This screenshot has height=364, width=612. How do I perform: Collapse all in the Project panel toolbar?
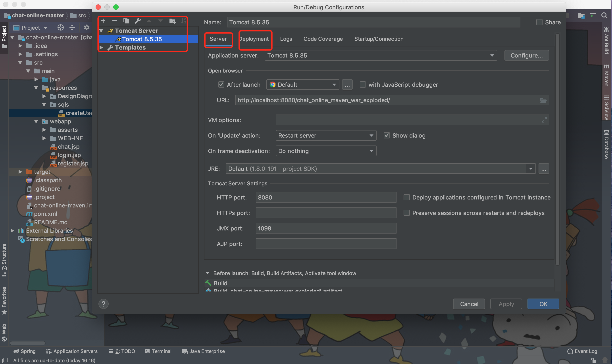(x=72, y=27)
